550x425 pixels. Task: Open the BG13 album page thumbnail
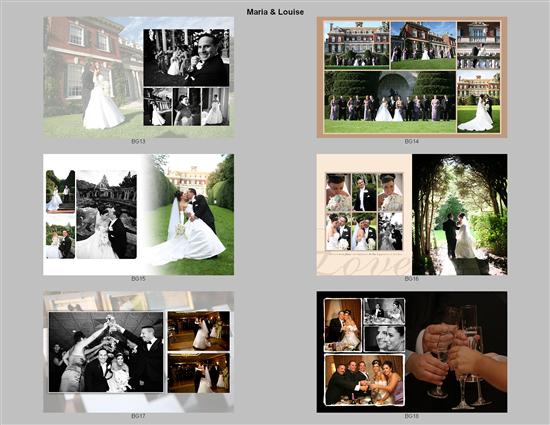point(139,77)
